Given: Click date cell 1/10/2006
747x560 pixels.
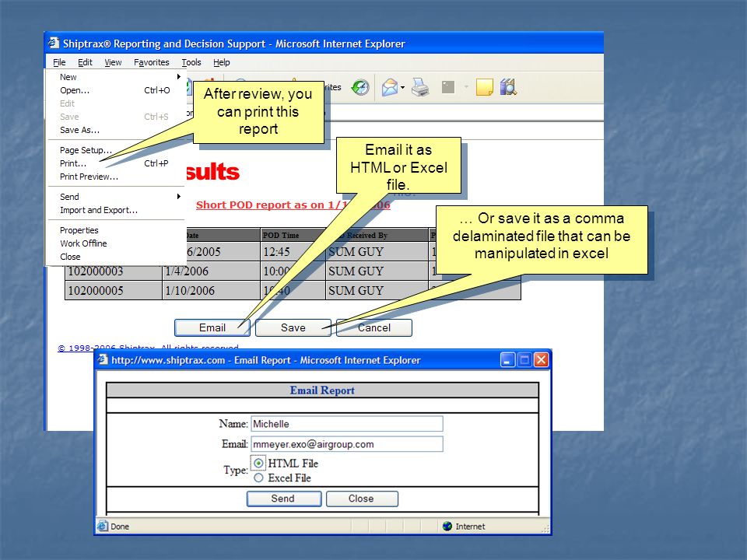Looking at the screenshot, I should [x=212, y=290].
